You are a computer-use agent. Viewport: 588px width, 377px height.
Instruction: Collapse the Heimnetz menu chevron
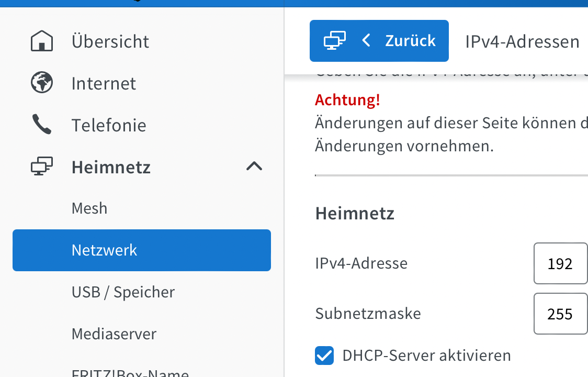pos(254,167)
